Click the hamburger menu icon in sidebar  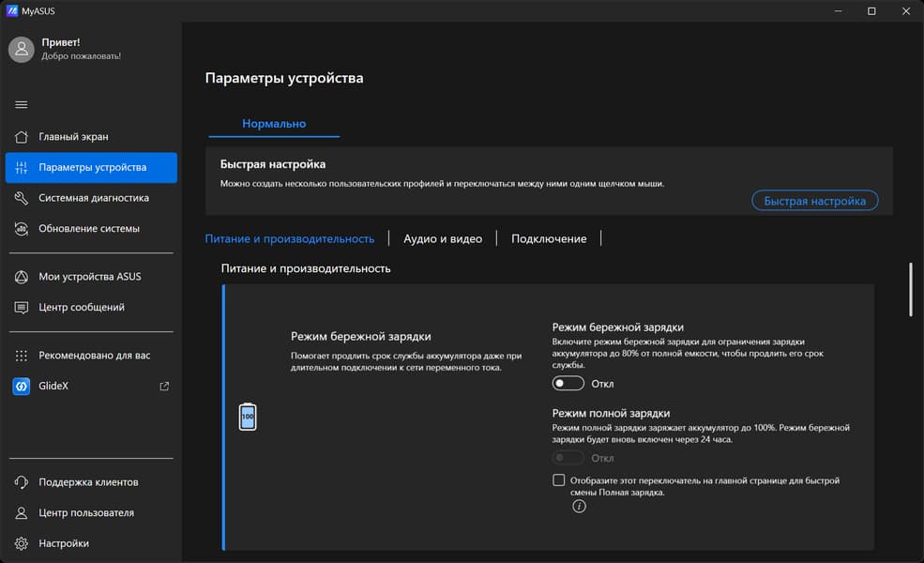[22, 104]
